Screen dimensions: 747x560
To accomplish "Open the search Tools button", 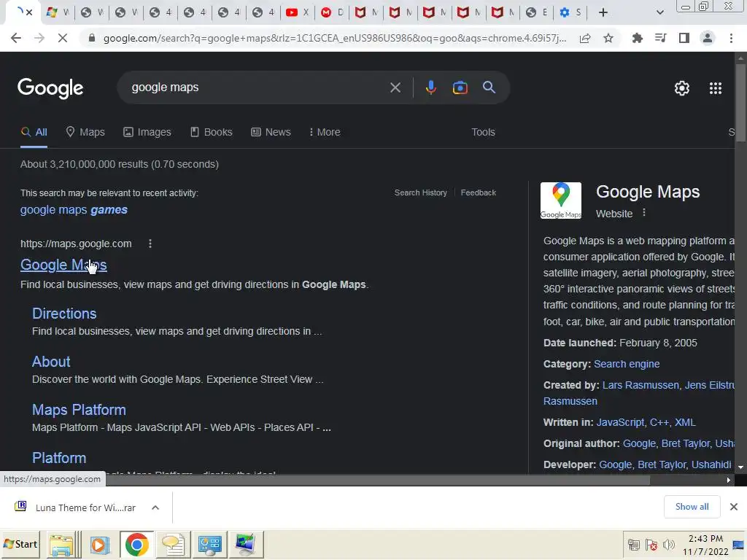I will 483,133.
